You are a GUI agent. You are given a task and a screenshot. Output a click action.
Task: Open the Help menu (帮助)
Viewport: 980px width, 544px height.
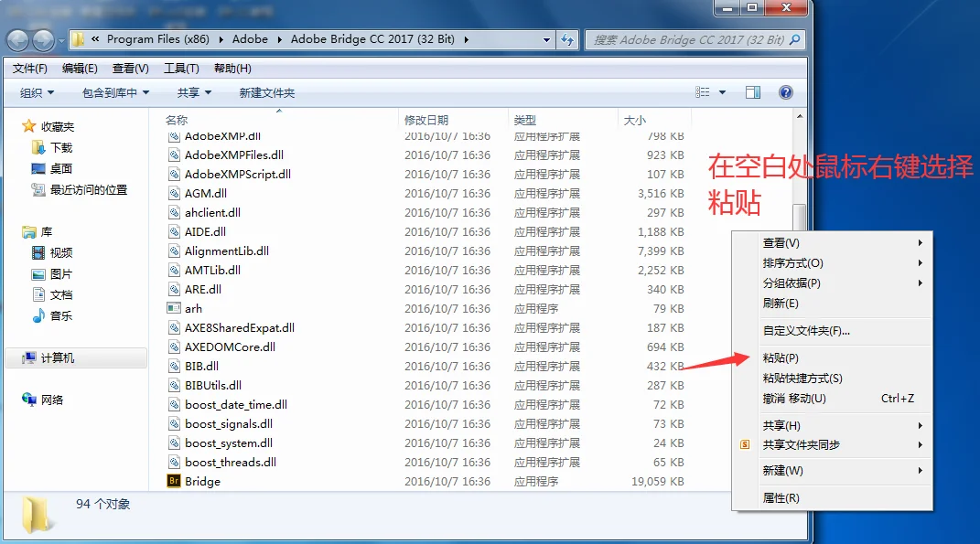[x=232, y=68]
